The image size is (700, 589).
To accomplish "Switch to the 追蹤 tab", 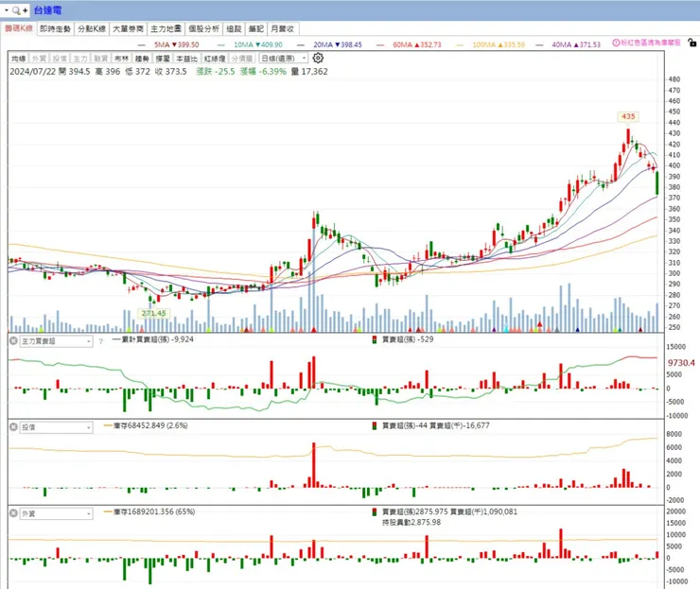I will point(234,28).
